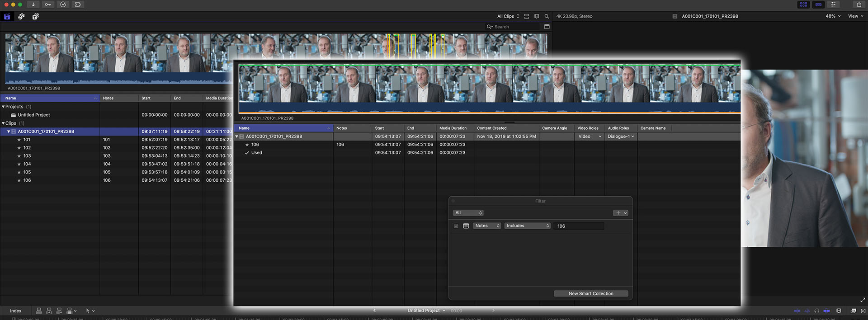The height and width of the screenshot is (320, 868).
Task: Open the filter window icon beside Search
Action: pyautogui.click(x=547, y=27)
